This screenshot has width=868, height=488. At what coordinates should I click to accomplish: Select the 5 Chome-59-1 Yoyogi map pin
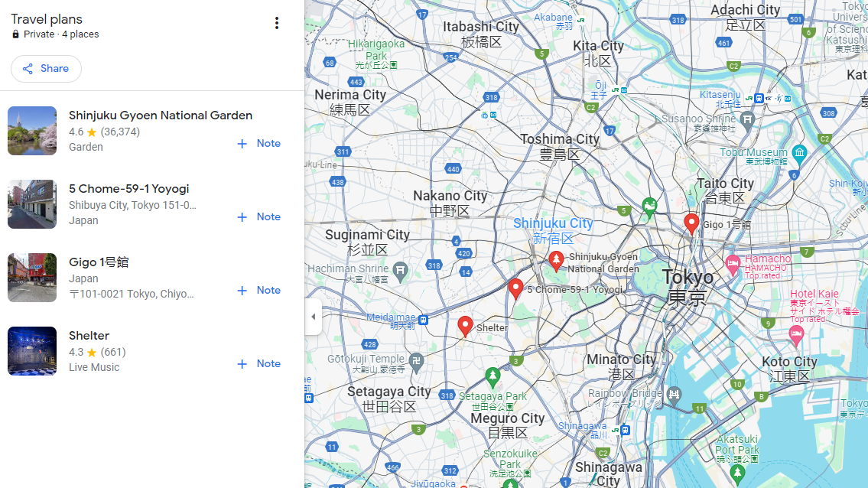point(515,289)
